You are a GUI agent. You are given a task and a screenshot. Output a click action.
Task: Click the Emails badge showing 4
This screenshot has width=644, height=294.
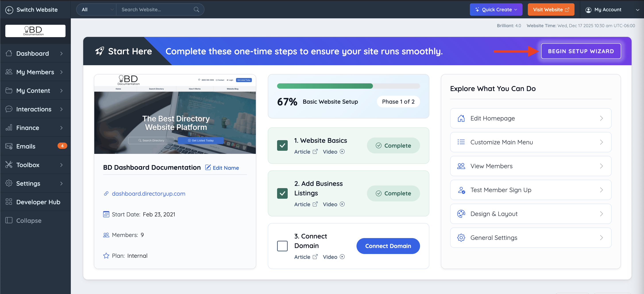[62, 146]
